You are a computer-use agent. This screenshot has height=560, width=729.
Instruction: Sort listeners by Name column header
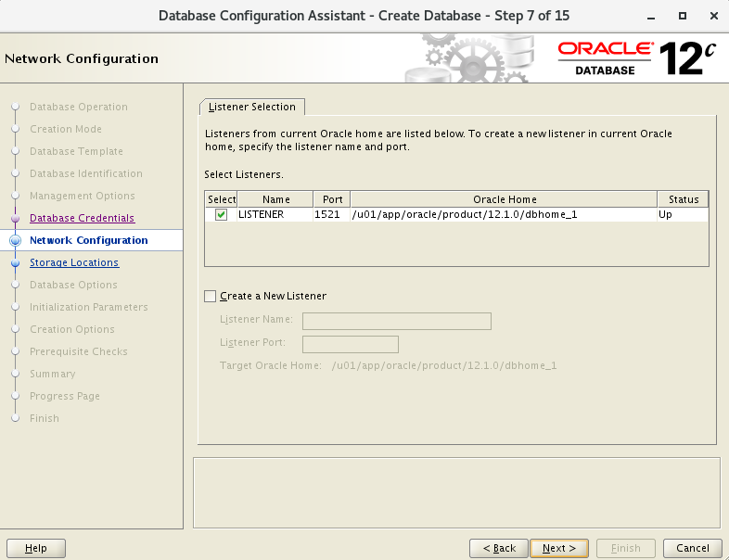[x=275, y=199]
